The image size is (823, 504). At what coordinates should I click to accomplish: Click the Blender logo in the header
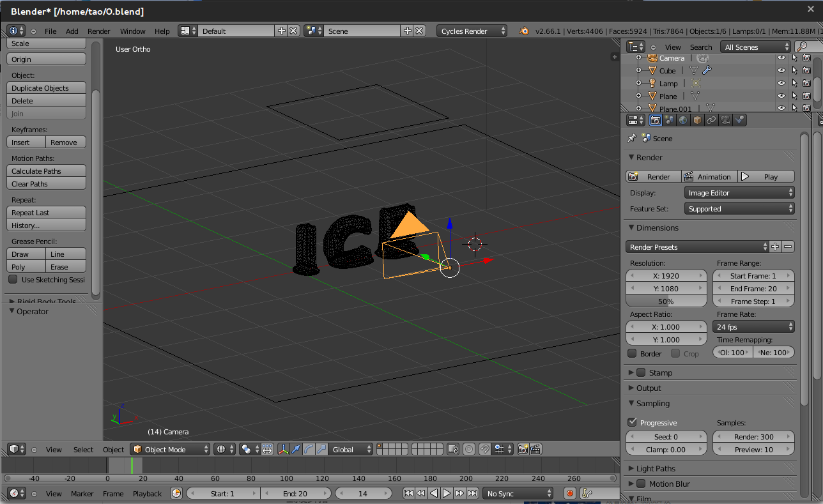[524, 31]
